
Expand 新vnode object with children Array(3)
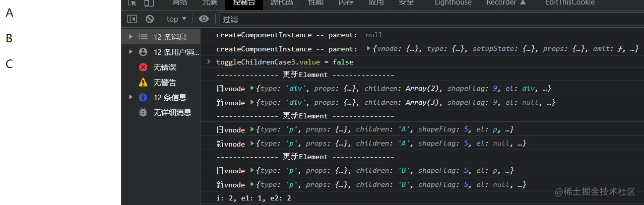252,102
